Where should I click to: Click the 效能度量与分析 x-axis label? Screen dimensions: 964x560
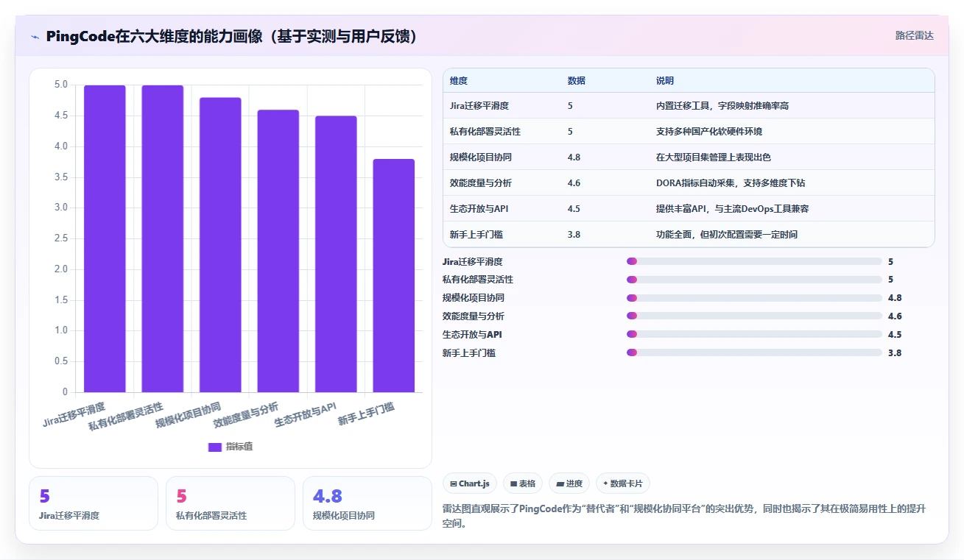tap(246, 416)
